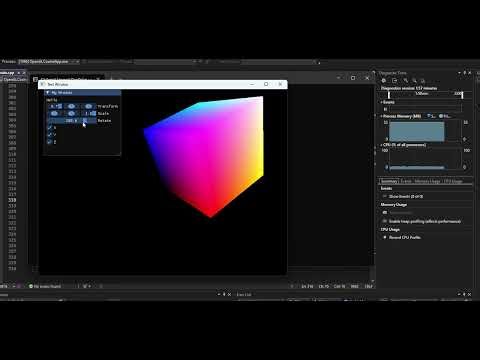This screenshot has height=360, width=480.
Task: Click the first Scale value field
Action: (55, 114)
